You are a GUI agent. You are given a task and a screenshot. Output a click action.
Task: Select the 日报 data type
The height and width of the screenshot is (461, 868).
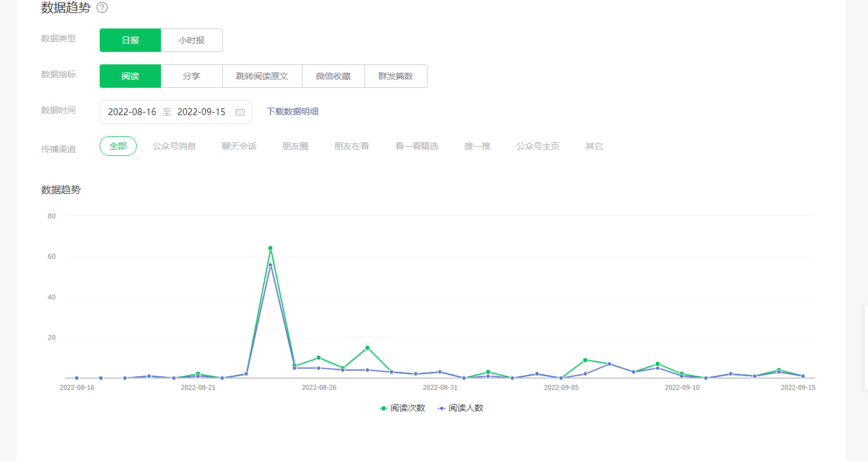point(130,40)
